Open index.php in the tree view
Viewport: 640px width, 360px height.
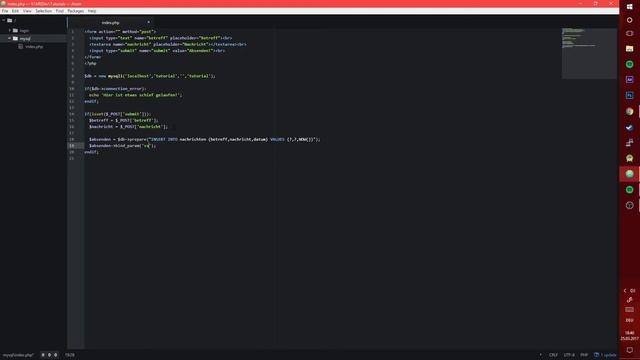point(34,47)
